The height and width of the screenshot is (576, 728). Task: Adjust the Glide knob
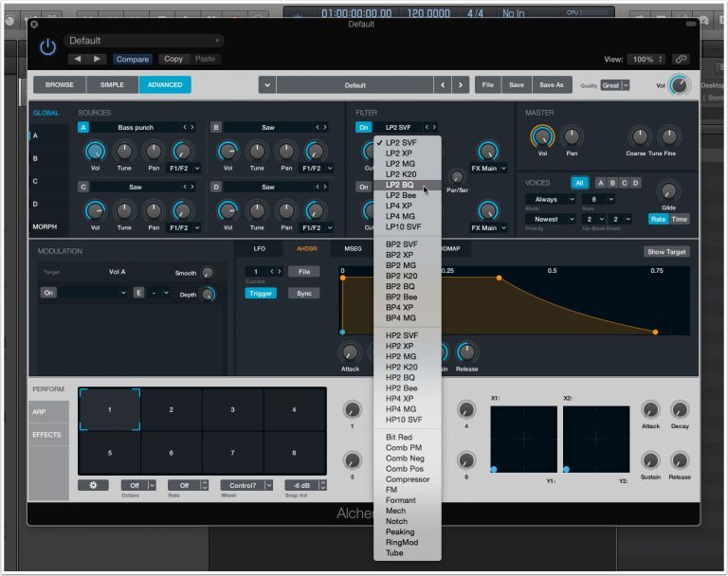click(668, 190)
